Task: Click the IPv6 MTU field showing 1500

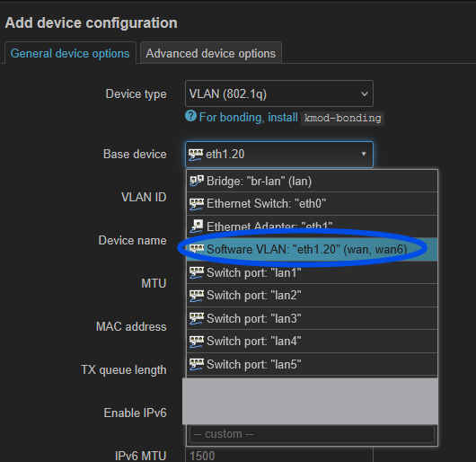Action: click(279, 456)
